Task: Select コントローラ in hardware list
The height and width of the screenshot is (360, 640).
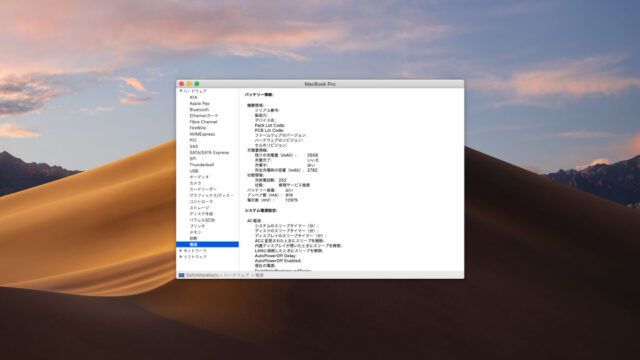Action: [201, 202]
